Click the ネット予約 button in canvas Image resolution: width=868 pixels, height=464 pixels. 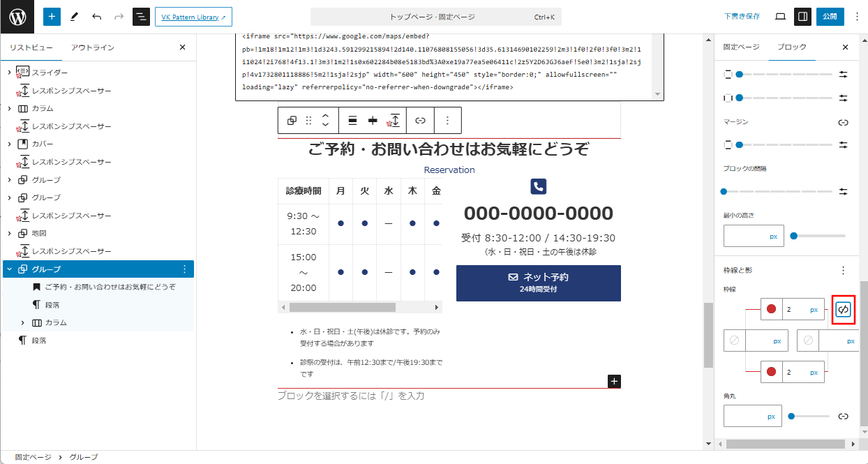coord(538,283)
